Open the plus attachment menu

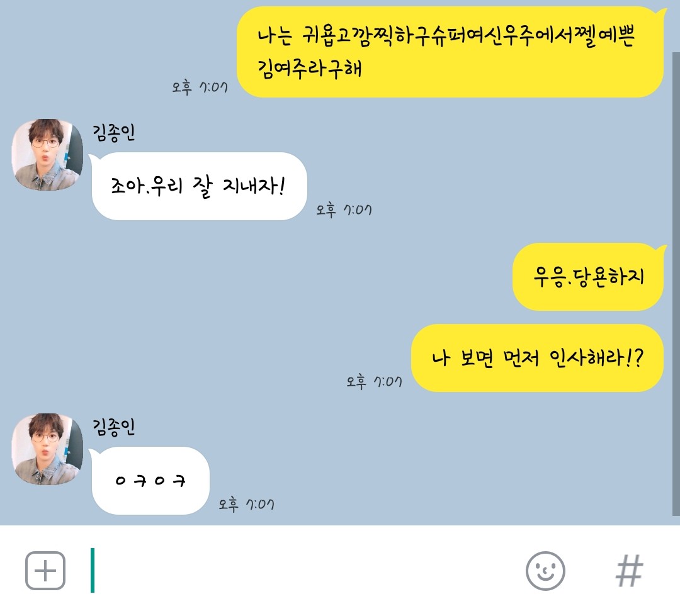(45, 571)
